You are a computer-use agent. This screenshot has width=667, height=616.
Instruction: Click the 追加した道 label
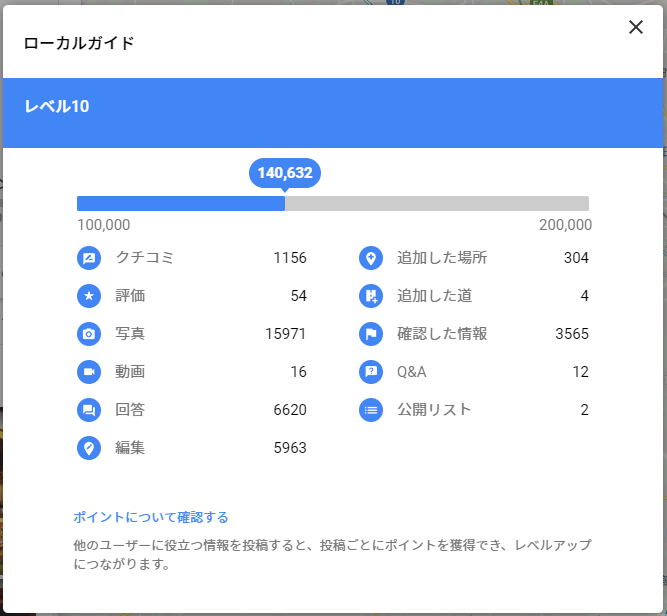pyautogui.click(x=435, y=296)
